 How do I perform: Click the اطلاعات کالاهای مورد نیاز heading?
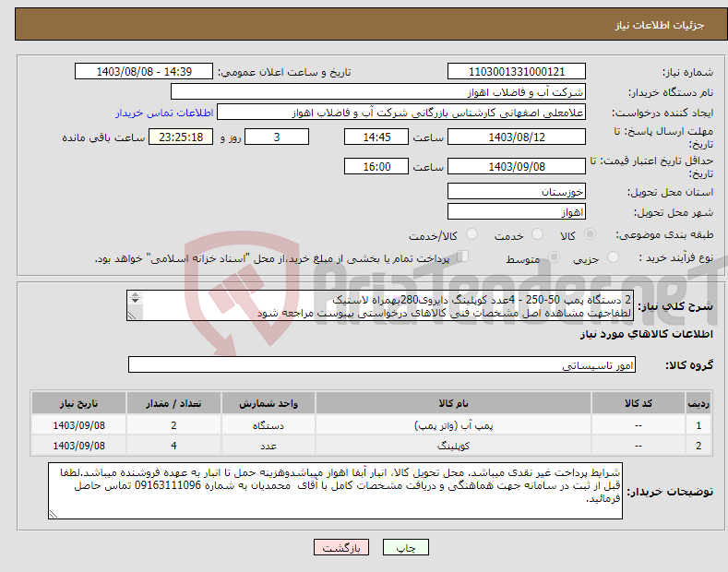pos(646,334)
